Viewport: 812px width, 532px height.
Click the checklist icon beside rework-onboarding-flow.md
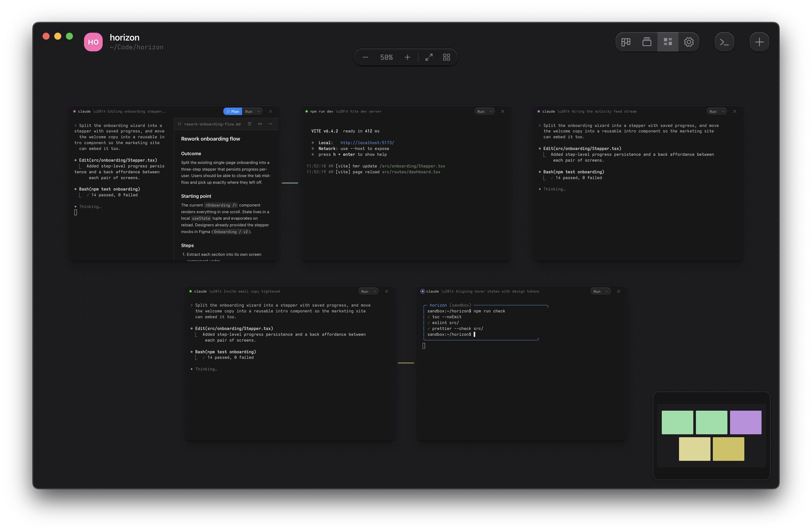pyautogui.click(x=179, y=124)
